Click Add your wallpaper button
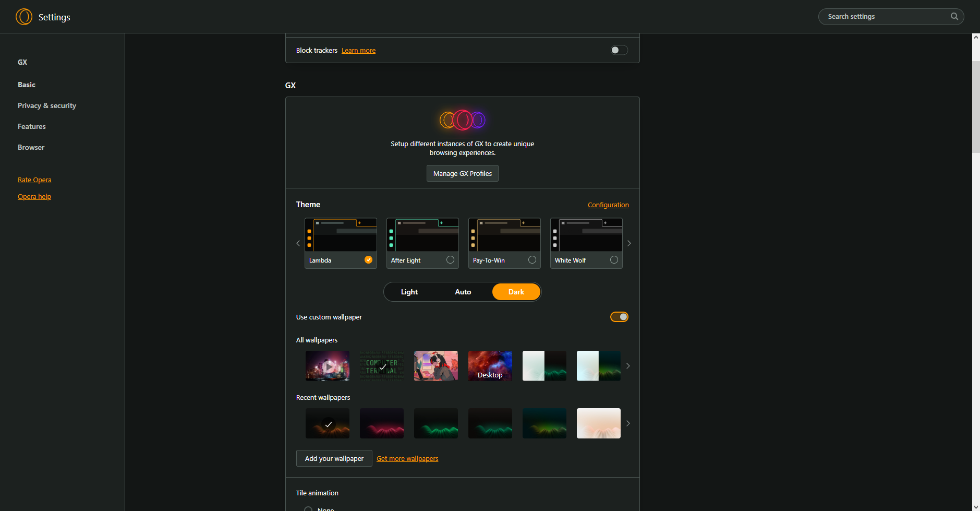This screenshot has width=980, height=511. click(x=334, y=458)
